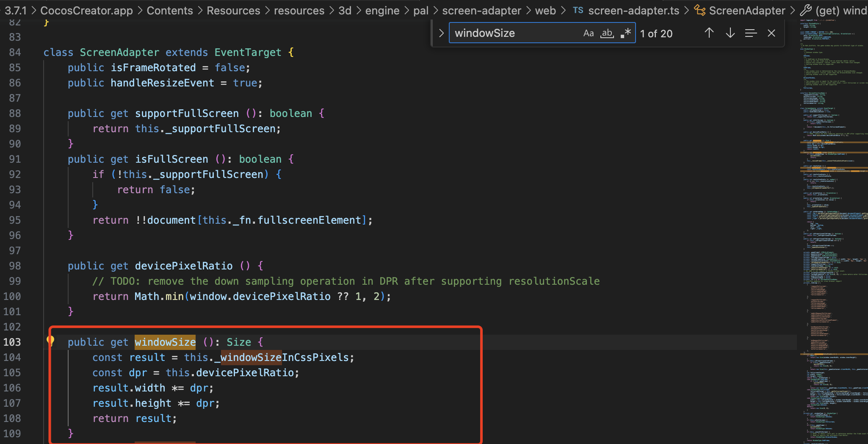Open web breadcrumb segment
The height and width of the screenshot is (444, 868).
click(545, 11)
